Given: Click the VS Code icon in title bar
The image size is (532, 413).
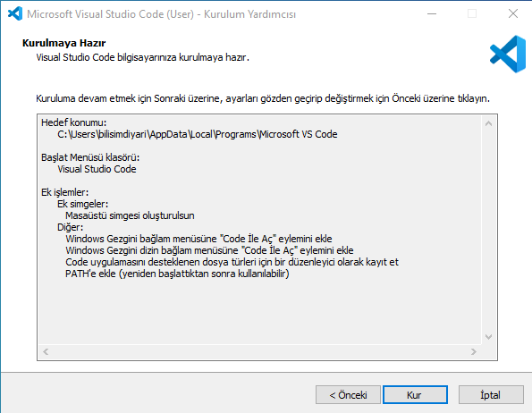Looking at the screenshot, I should click(x=15, y=13).
